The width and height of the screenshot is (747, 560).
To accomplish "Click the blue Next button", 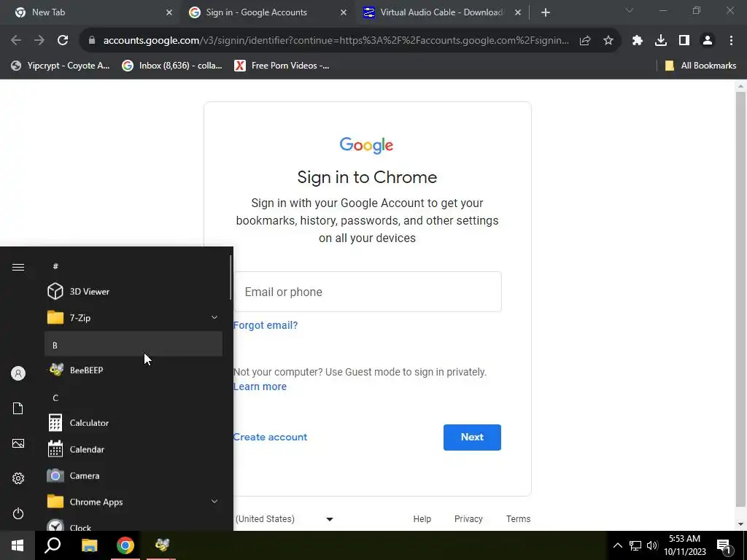I will click(472, 437).
